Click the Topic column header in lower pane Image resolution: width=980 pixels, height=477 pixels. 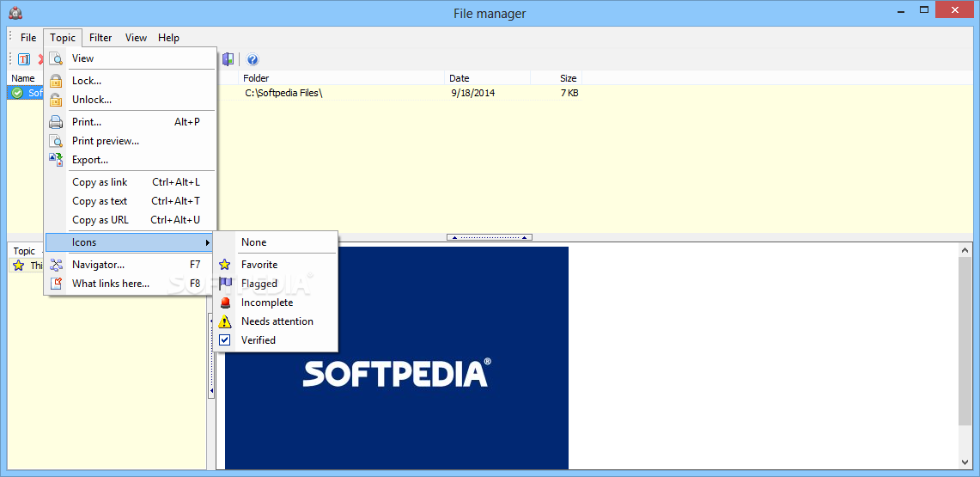[x=25, y=251]
